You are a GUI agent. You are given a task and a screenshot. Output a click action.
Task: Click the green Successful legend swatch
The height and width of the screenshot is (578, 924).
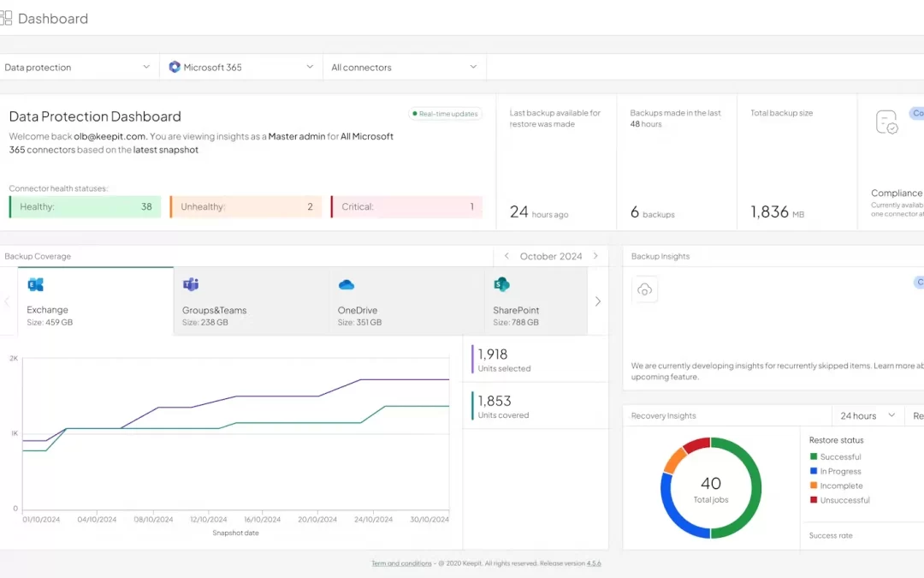coord(814,457)
